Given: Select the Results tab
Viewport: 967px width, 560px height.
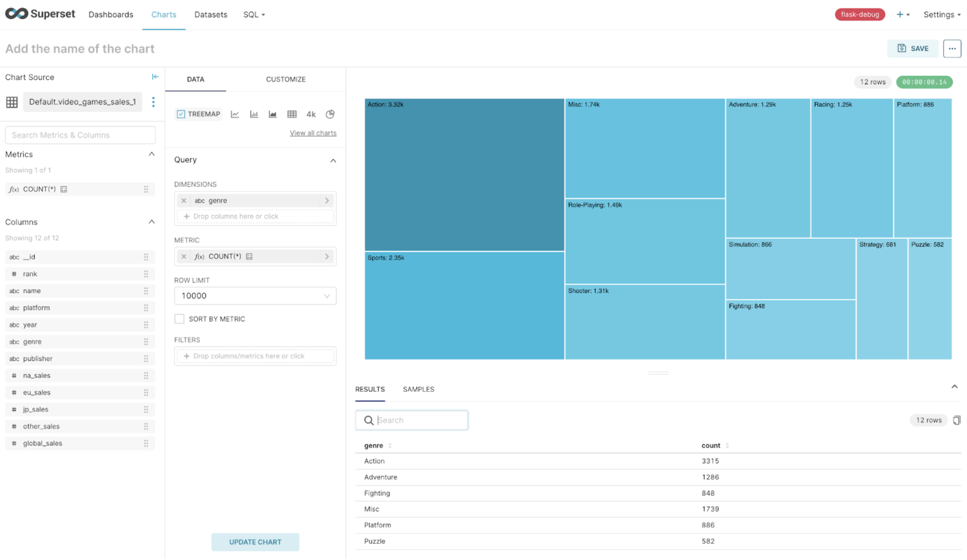Looking at the screenshot, I should point(370,389).
